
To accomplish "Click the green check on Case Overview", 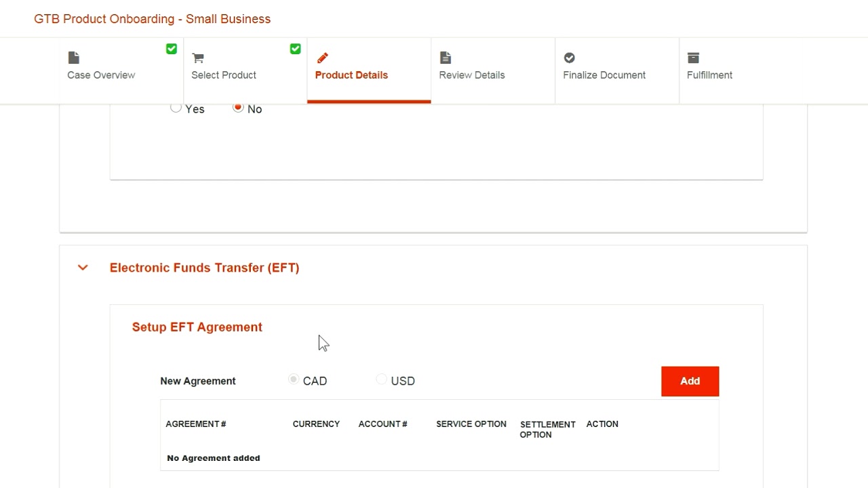I will coord(172,49).
